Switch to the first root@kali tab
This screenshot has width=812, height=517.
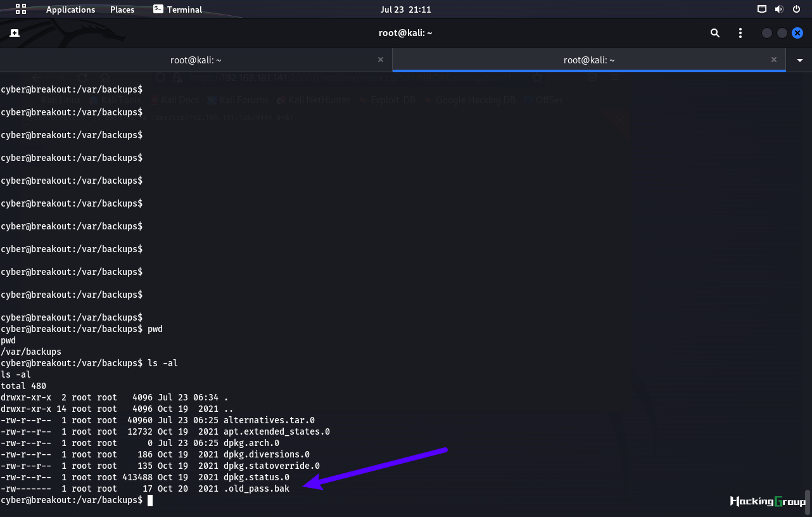pyautogui.click(x=196, y=60)
